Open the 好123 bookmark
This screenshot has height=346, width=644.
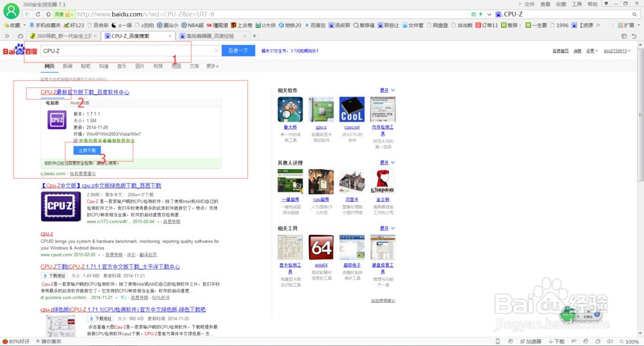click(x=74, y=25)
